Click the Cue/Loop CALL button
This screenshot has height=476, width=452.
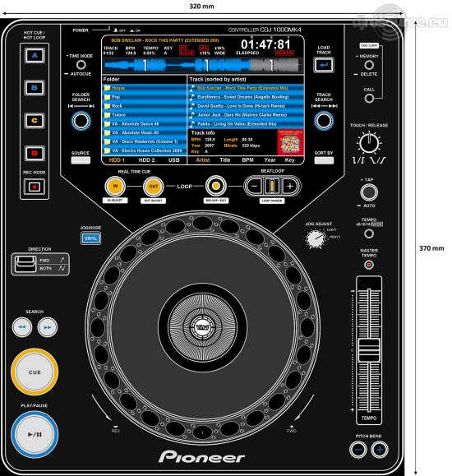(369, 99)
